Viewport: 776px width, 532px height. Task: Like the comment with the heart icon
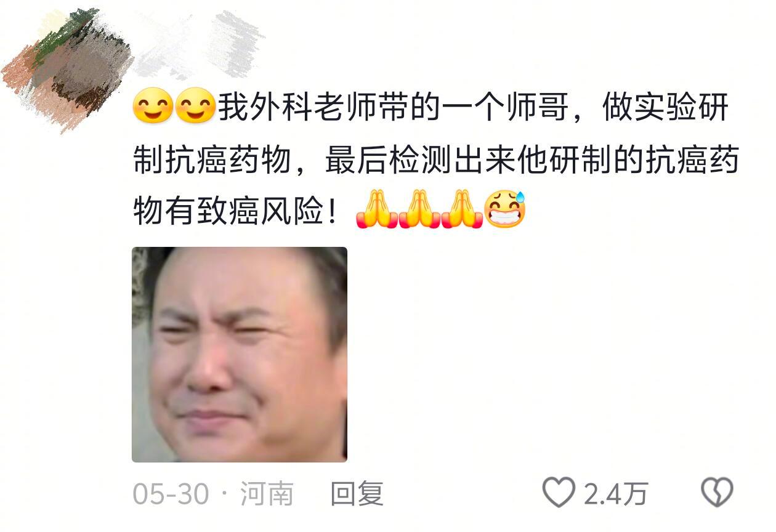(x=559, y=493)
